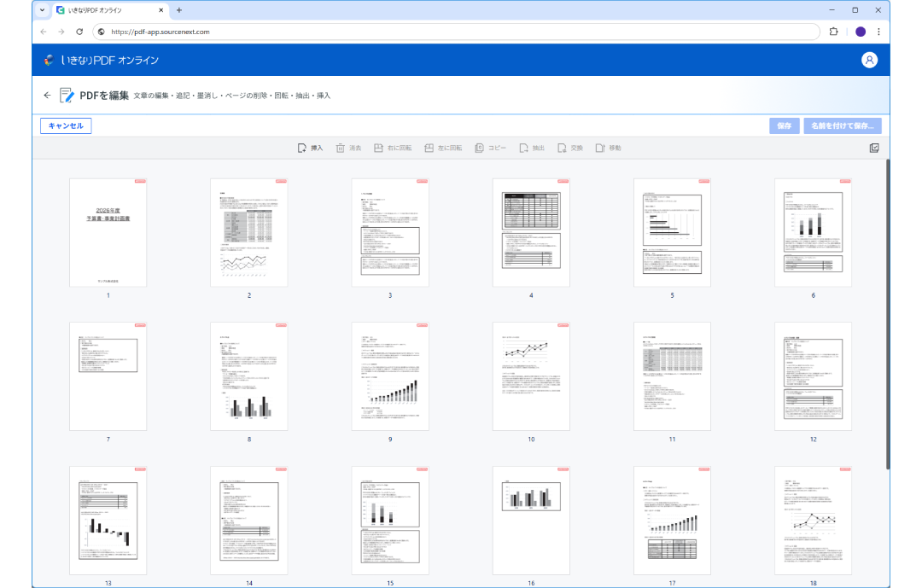This screenshot has height=588, width=922.
Task: Select page 9 thumbnail
Action: point(390,376)
